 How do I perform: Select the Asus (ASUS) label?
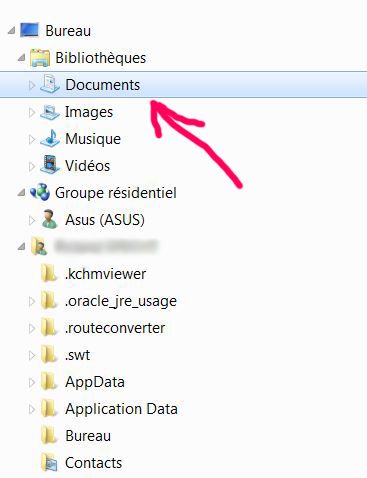[105, 220]
